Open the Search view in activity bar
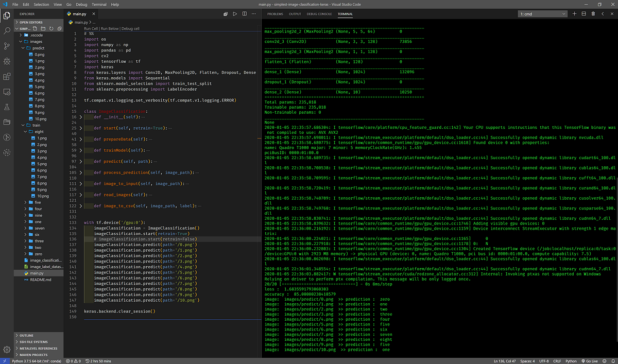The height and width of the screenshot is (364, 618). pyautogui.click(x=7, y=31)
